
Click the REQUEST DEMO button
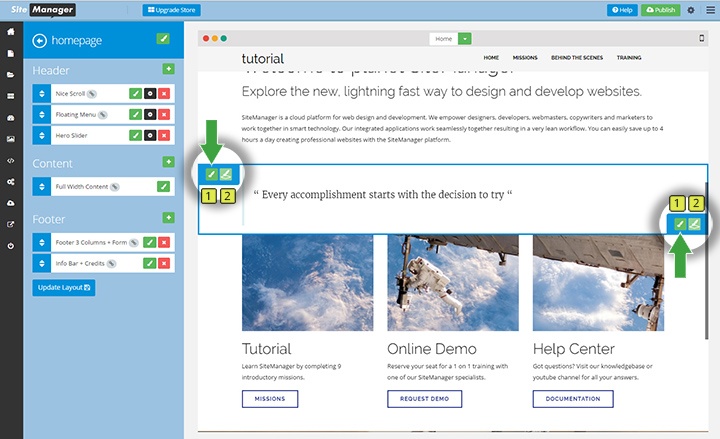pos(424,399)
